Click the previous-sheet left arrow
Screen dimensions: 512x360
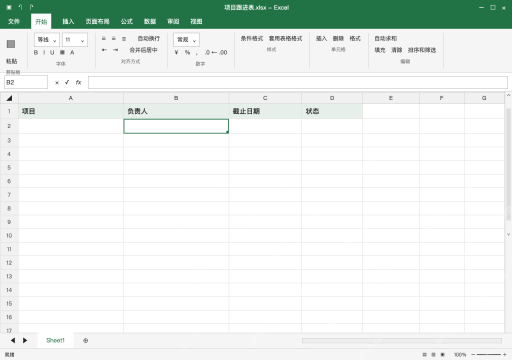(x=13, y=340)
